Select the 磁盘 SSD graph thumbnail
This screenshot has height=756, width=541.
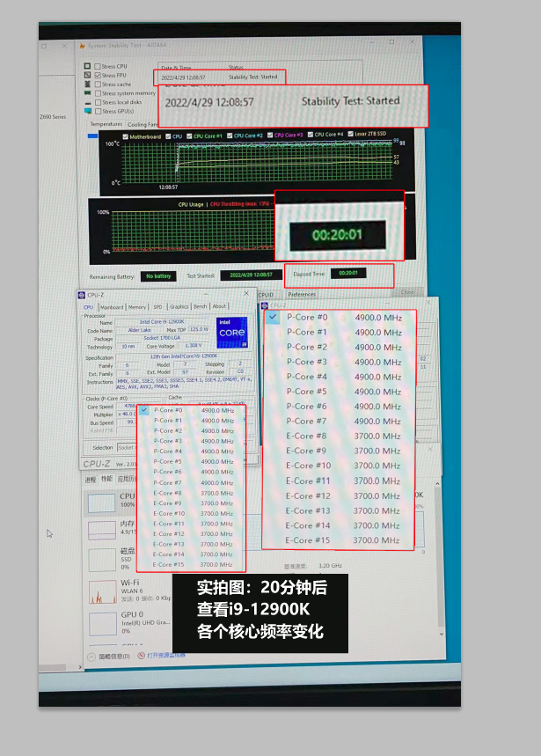tap(102, 559)
